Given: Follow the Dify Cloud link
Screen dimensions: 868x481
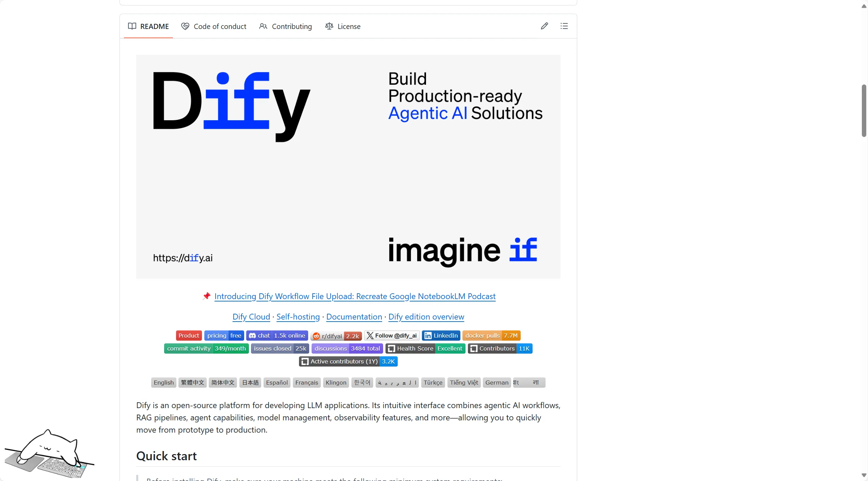Looking at the screenshot, I should tap(251, 317).
